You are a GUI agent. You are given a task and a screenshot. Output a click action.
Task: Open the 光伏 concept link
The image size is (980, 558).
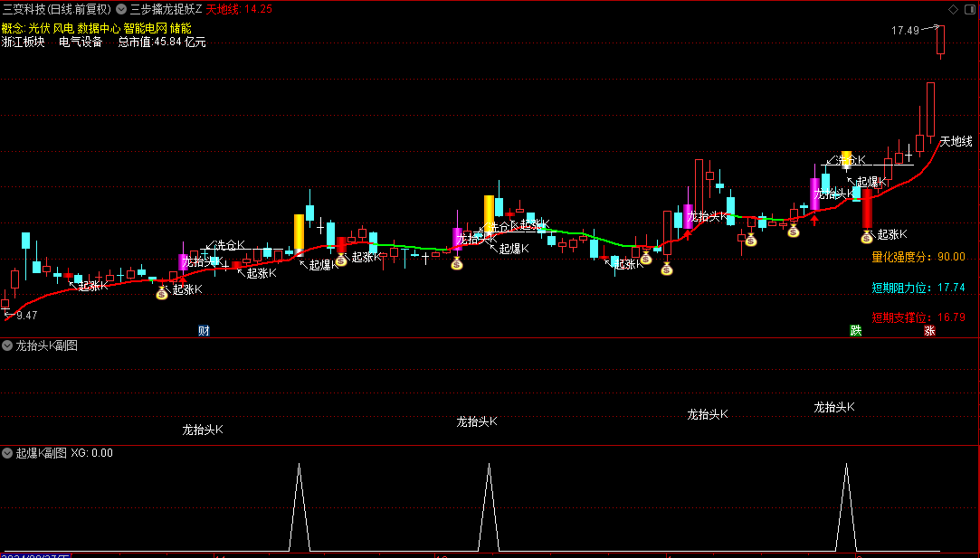point(39,28)
